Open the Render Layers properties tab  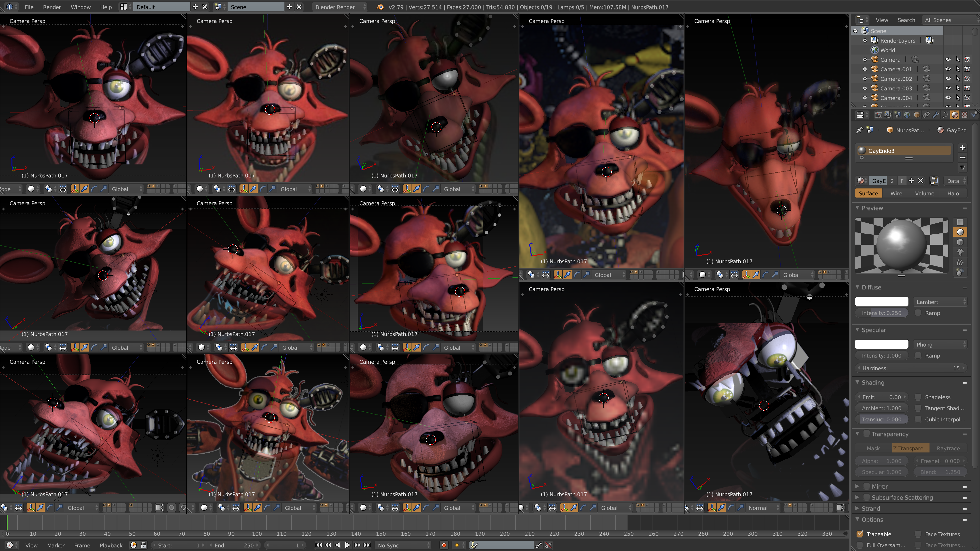point(888,115)
